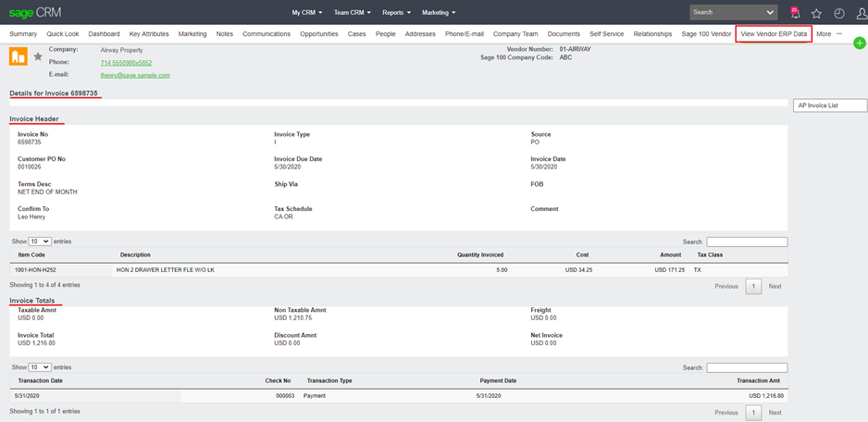868x422 pixels.
Task: Open the View Vendor ERP Data tab
Action: point(774,34)
